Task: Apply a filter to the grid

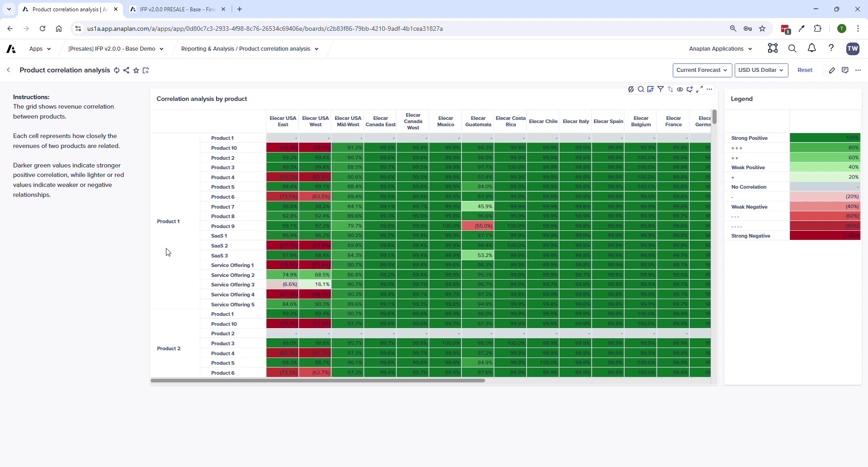Action: [661, 89]
